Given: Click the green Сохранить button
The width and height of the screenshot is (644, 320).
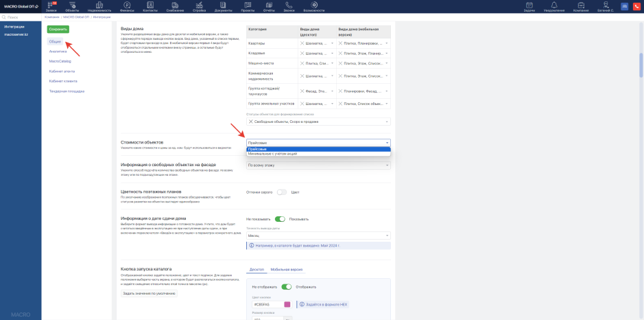Looking at the screenshot, I should [58, 30].
